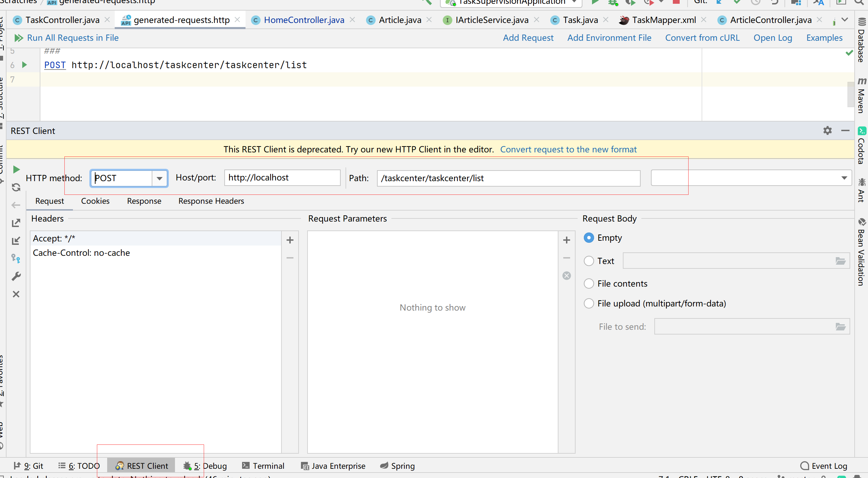Click into the Host/port input field

click(282, 178)
